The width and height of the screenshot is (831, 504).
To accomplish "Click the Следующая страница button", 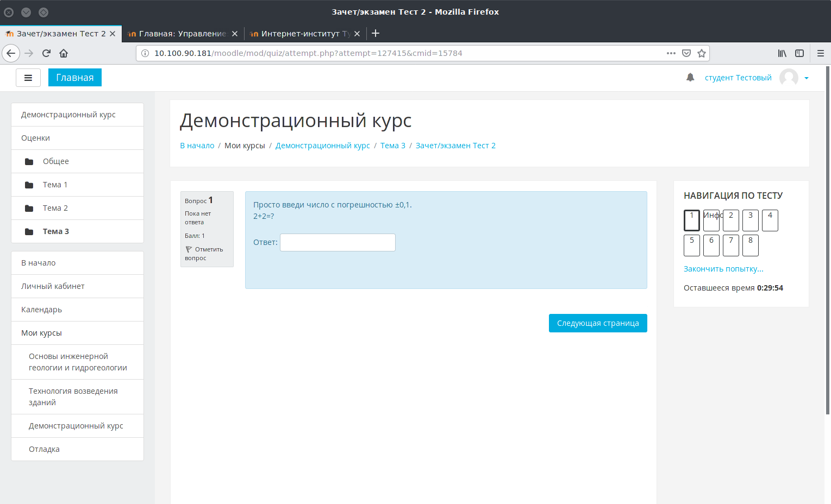I will [598, 323].
